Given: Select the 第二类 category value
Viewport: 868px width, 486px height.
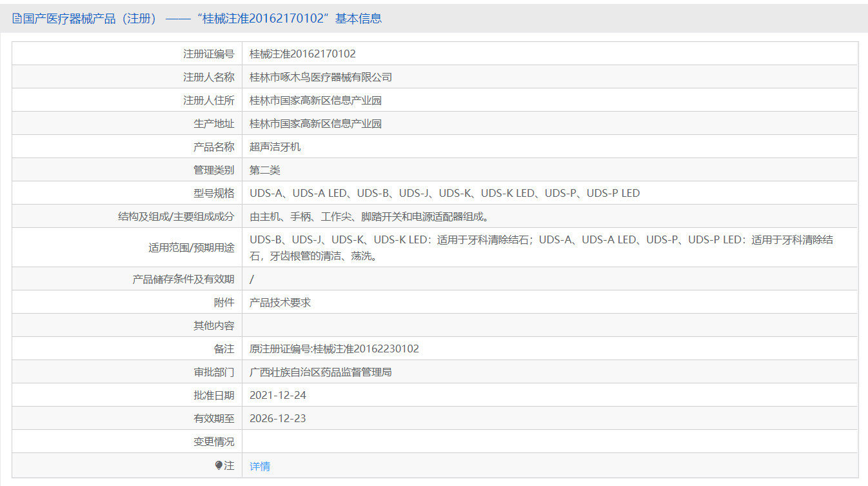Looking at the screenshot, I should (265, 170).
